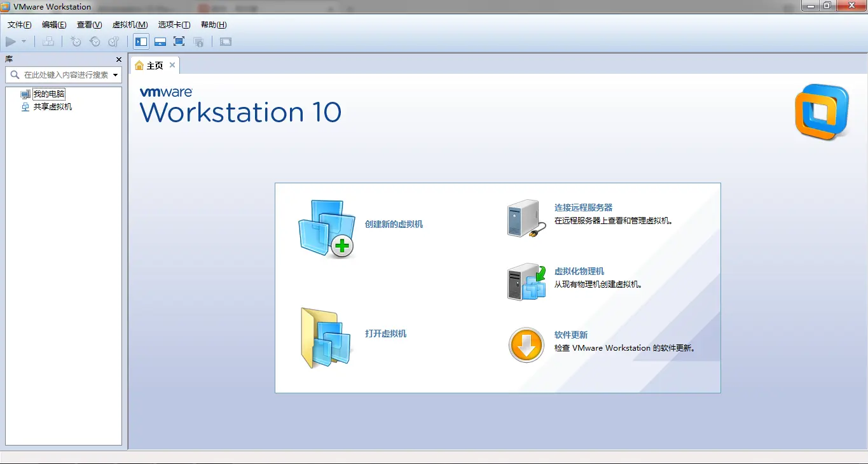Click the remote server tower icon
Image resolution: width=868 pixels, height=464 pixels.
tap(526, 219)
